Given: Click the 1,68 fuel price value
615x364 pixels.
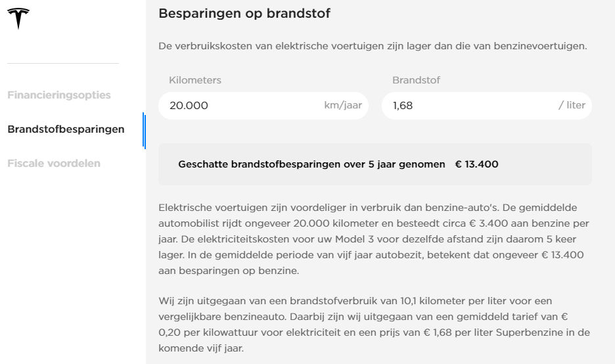Looking at the screenshot, I should click(x=403, y=106).
